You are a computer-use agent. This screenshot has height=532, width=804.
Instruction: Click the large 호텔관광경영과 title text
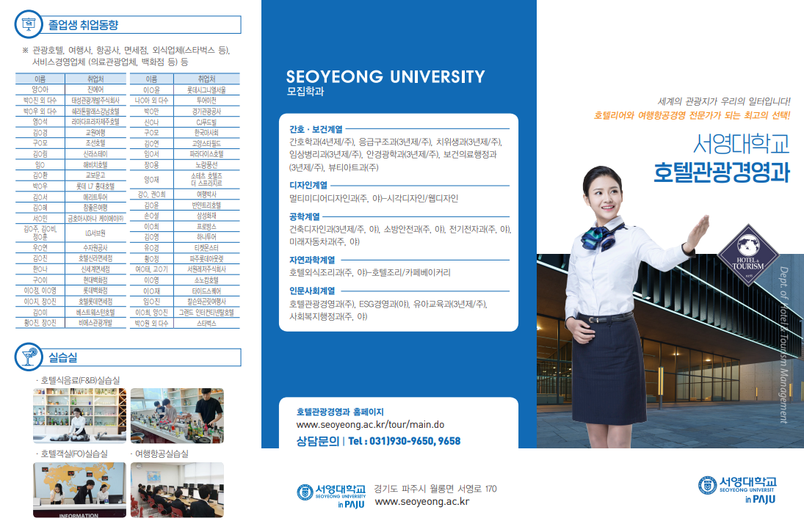coord(721,172)
